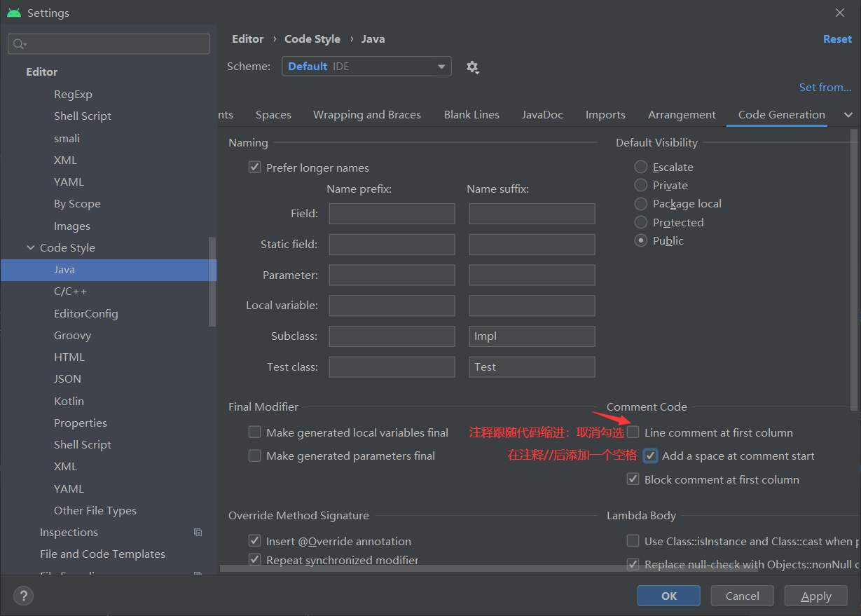Uncheck Add a space at comment start
Image resolution: width=861 pixels, height=616 pixels.
651,456
